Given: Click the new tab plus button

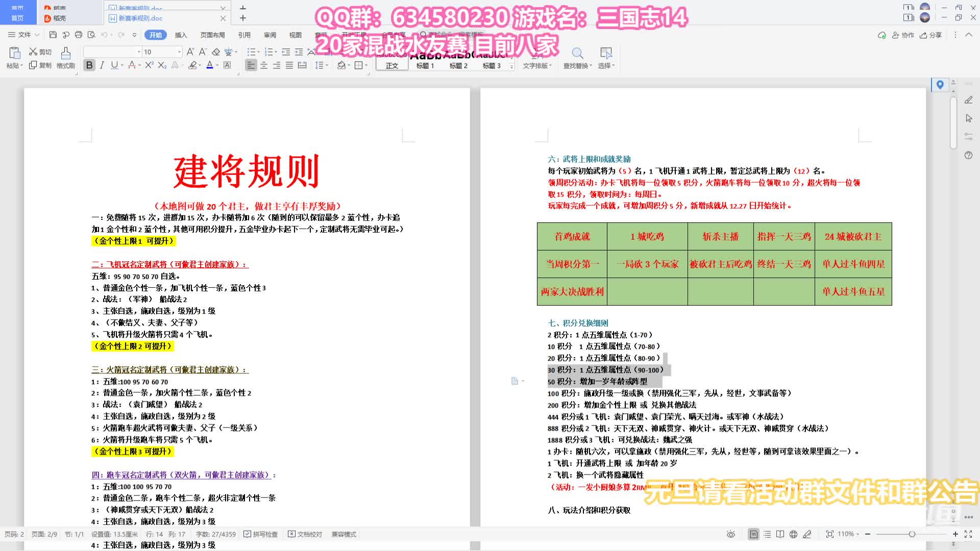Looking at the screenshot, I should 243,18.
